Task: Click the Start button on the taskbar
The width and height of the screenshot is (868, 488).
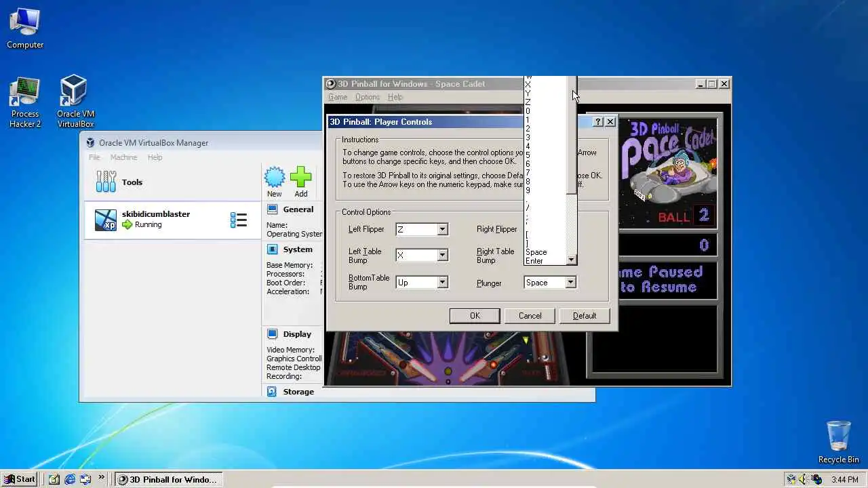Action: point(19,479)
